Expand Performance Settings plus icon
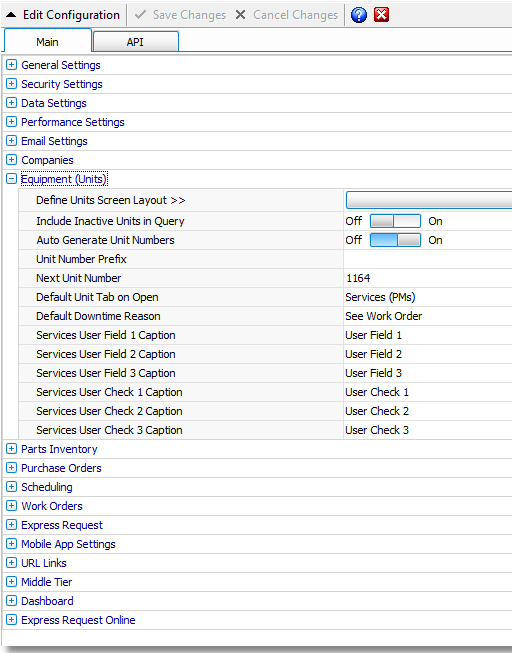The width and height of the screenshot is (512, 653). pos(12,122)
